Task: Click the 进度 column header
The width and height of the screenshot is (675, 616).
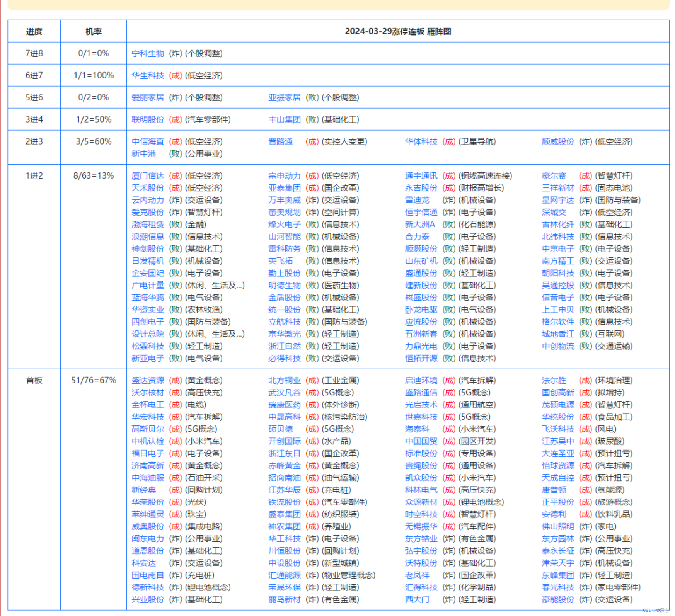Action: 34,31
